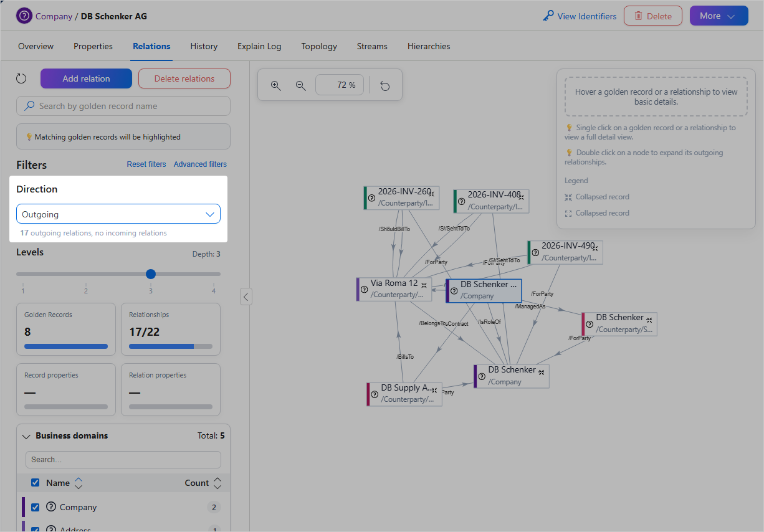The width and height of the screenshot is (764, 532).
Task: Click the Reset filters link
Action: (146, 164)
